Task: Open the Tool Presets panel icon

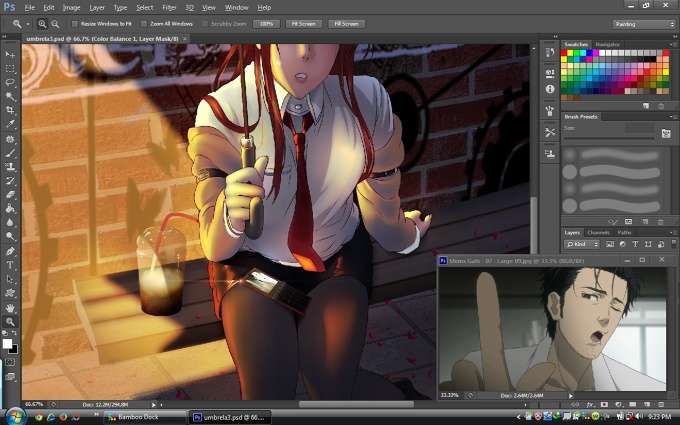Action: (550, 132)
